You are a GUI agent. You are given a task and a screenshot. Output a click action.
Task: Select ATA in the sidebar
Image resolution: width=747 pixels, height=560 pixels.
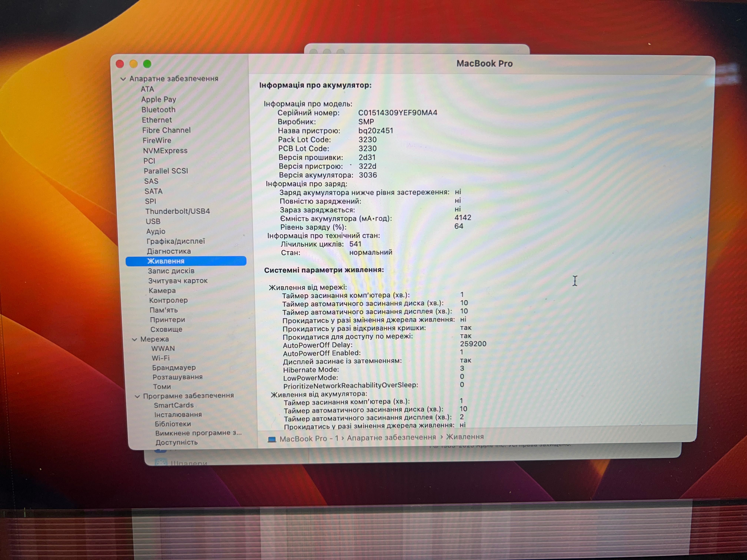click(x=147, y=89)
